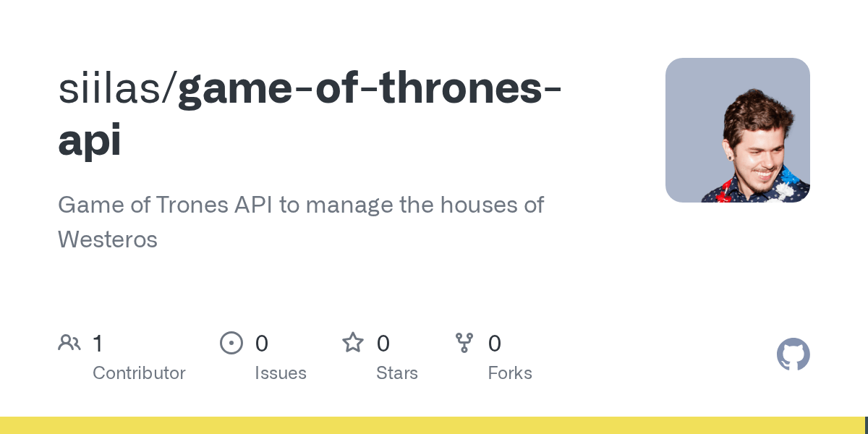The image size is (868, 434).
Task: Click the issues circle icon
Action: [231, 343]
